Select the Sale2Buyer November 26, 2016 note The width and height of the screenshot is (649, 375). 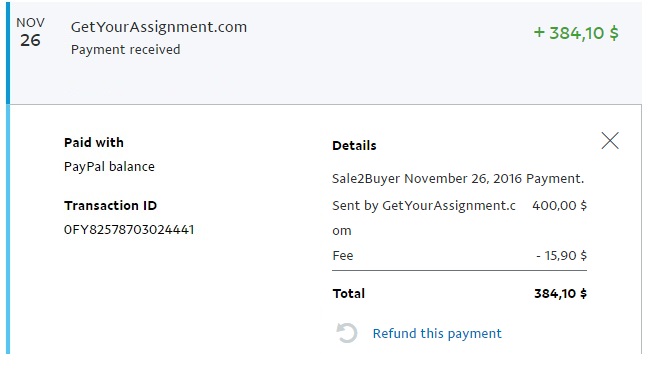coord(458,178)
